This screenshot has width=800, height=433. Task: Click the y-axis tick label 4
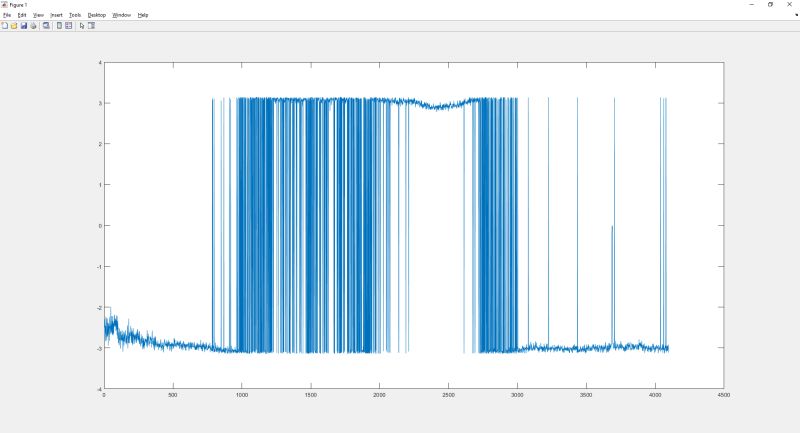(100, 63)
